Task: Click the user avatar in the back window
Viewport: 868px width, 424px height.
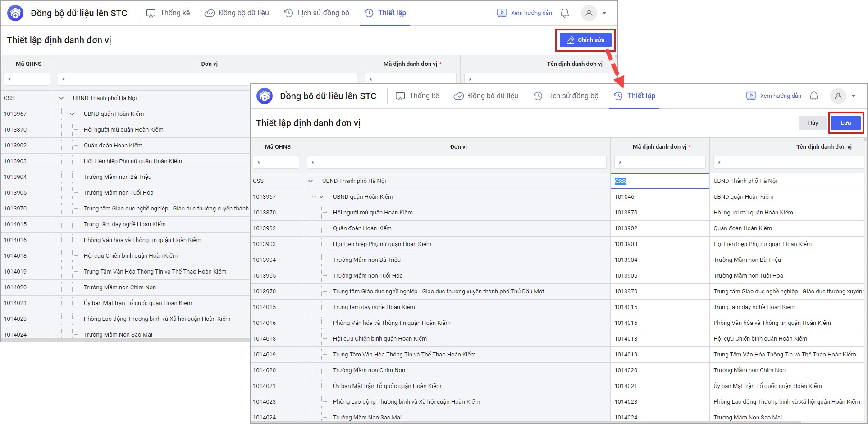Action: [589, 13]
